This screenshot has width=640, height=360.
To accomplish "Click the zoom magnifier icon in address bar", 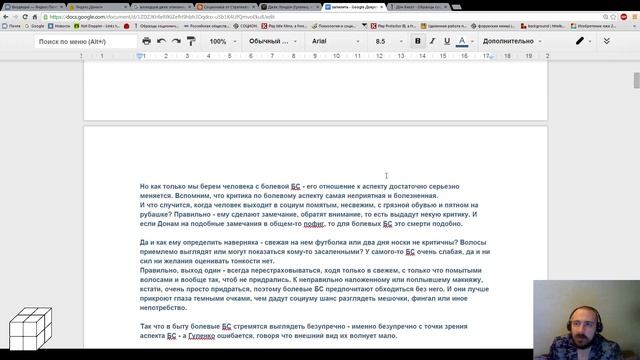I will (606, 17).
